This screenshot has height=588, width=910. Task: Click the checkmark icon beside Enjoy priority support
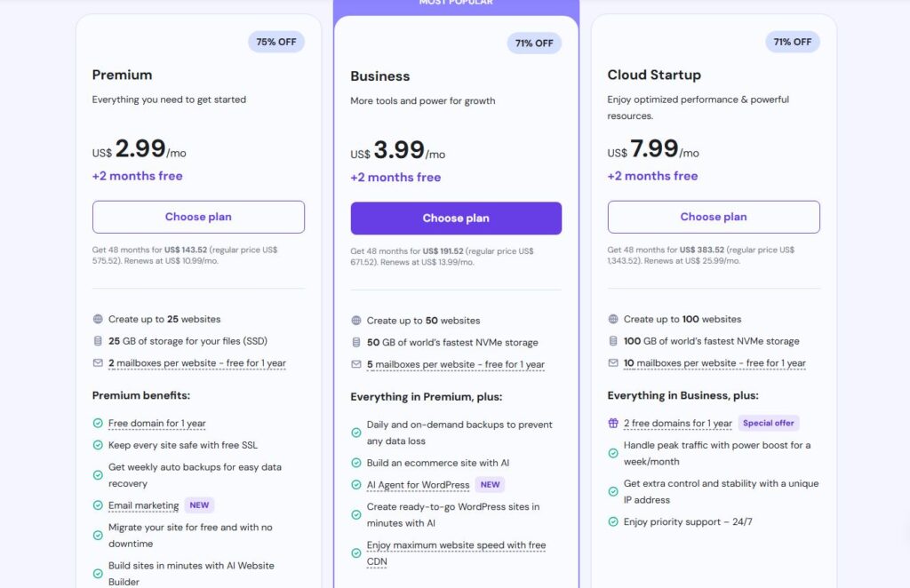tap(613, 521)
